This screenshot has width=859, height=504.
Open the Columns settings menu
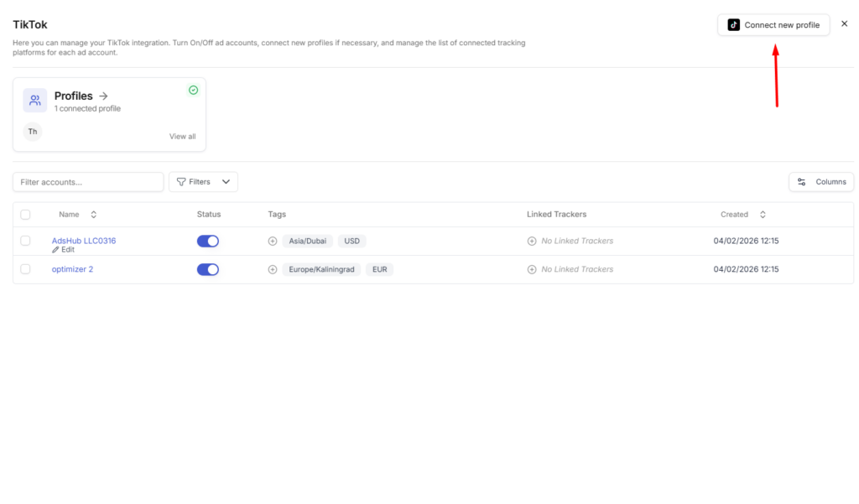[821, 182]
